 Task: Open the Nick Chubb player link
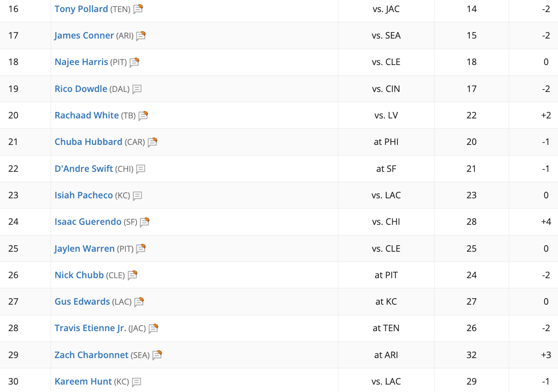point(79,275)
